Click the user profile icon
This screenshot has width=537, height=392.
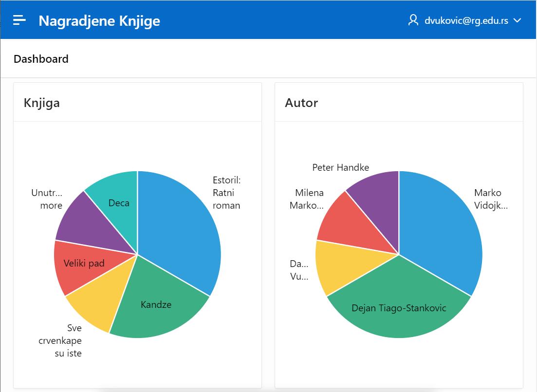pos(413,20)
